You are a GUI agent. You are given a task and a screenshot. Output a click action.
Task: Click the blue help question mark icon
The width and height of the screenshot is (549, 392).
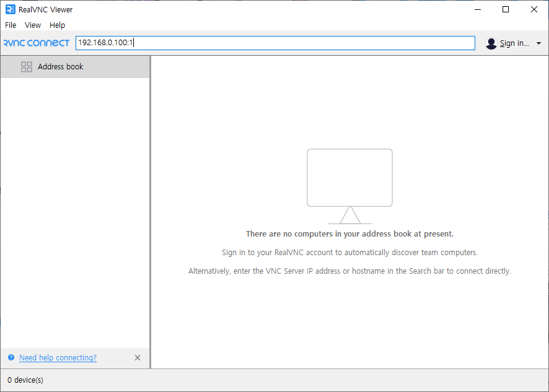click(11, 357)
